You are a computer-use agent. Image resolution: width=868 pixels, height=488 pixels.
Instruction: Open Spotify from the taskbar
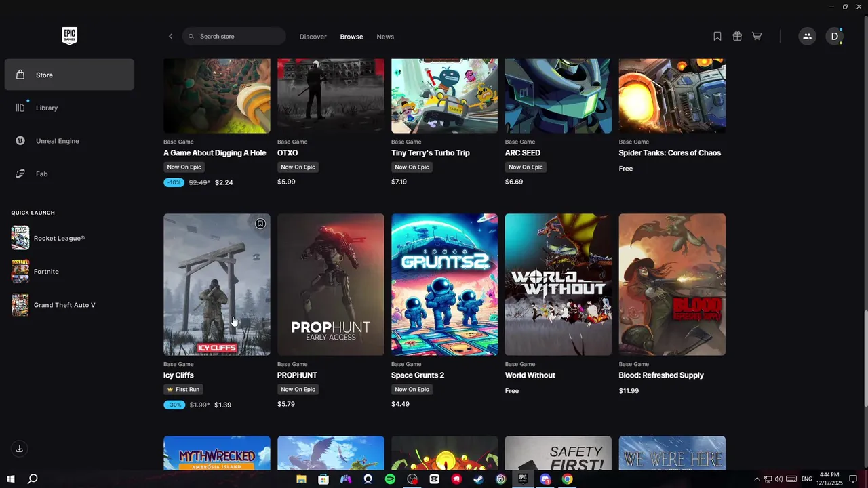point(390,479)
